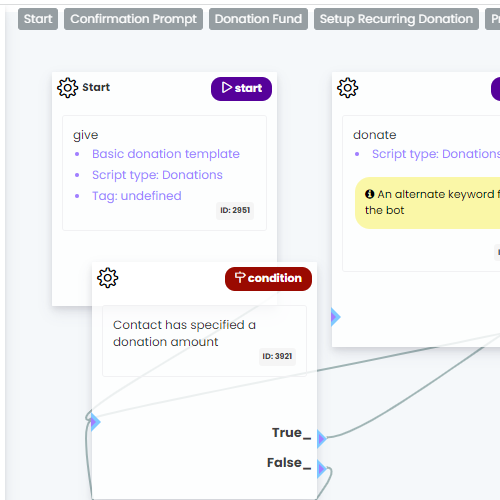Jump to Donation Fund section
This screenshot has width=500, height=500.
coord(258,19)
